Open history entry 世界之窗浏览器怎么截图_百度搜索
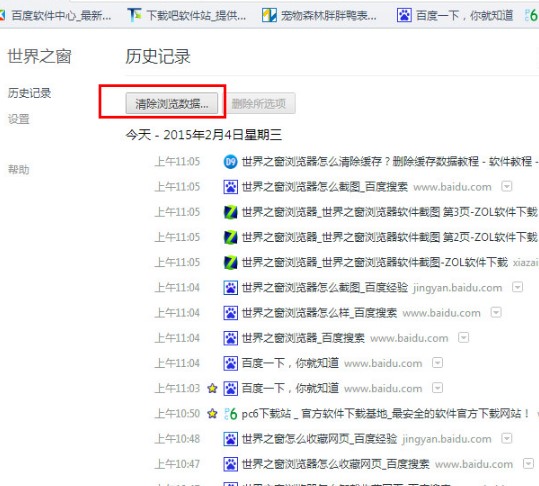Viewport: 539px width, 486px height. click(x=324, y=187)
